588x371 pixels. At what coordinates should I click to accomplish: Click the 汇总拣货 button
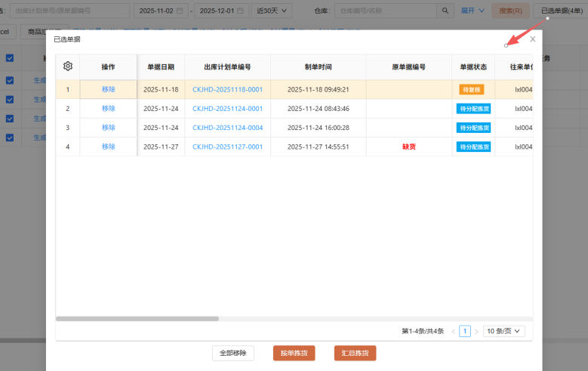pyautogui.click(x=355, y=353)
